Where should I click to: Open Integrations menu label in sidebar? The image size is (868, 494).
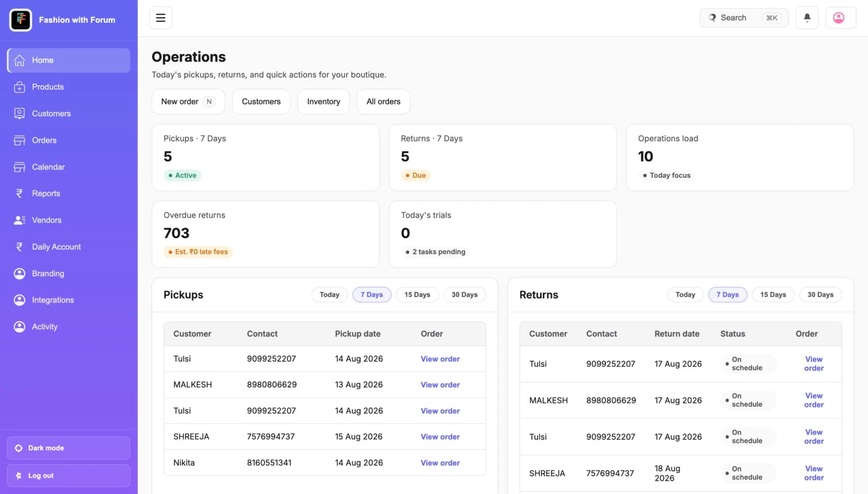(x=53, y=300)
